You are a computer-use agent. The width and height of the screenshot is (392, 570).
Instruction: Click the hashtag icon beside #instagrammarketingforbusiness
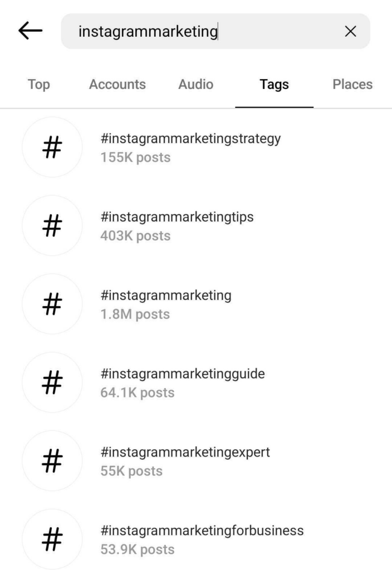pos(52,538)
